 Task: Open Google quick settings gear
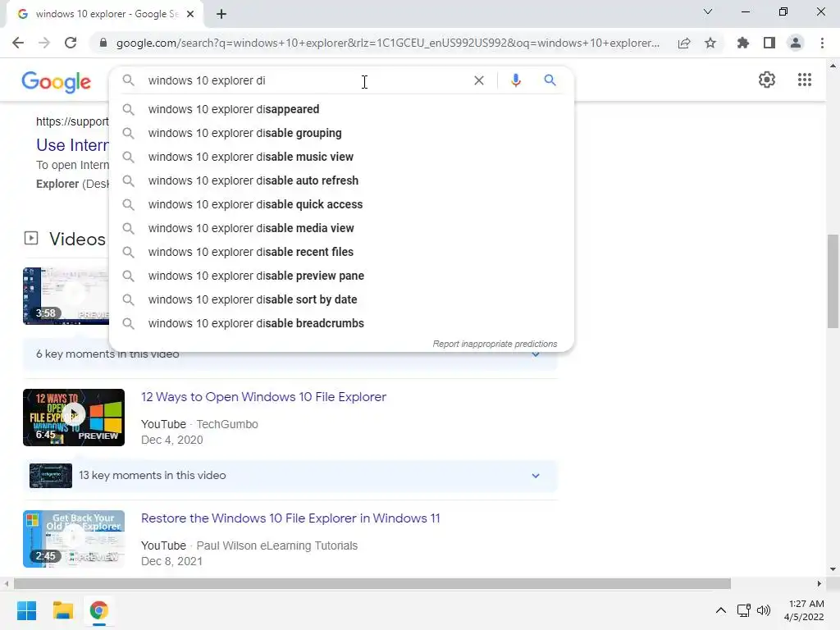pos(767,80)
